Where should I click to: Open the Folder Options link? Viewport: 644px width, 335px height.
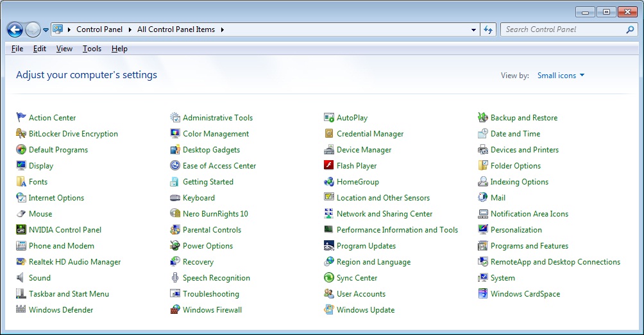click(x=516, y=166)
